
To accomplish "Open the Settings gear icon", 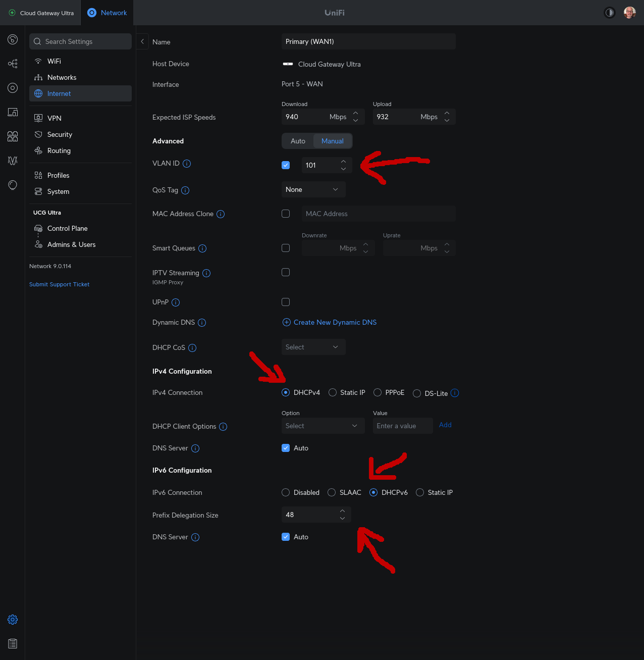I will coord(13,620).
